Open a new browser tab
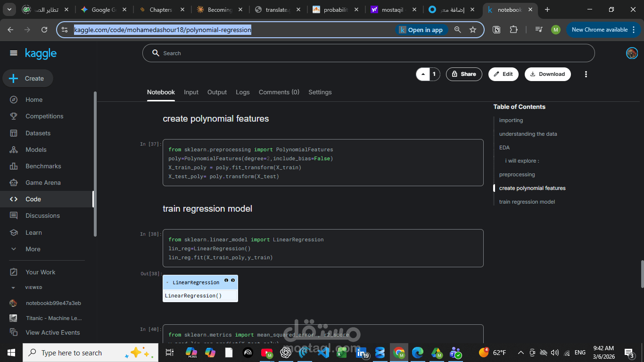The width and height of the screenshot is (644, 362). click(x=547, y=9)
